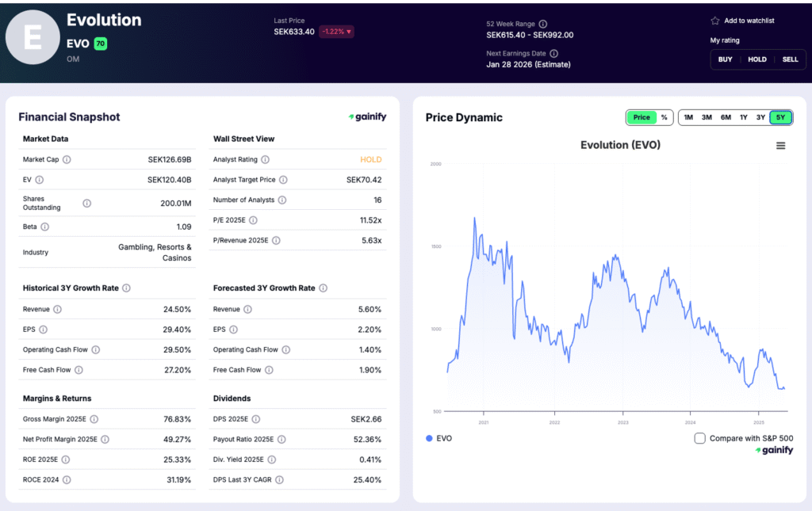Click the Evolution company logo circle

33,36
